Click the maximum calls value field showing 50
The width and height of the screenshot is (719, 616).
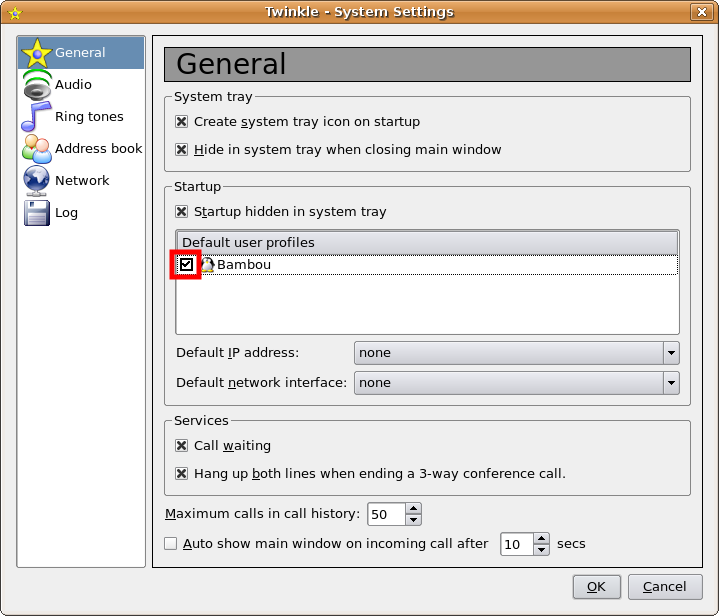[x=387, y=514]
